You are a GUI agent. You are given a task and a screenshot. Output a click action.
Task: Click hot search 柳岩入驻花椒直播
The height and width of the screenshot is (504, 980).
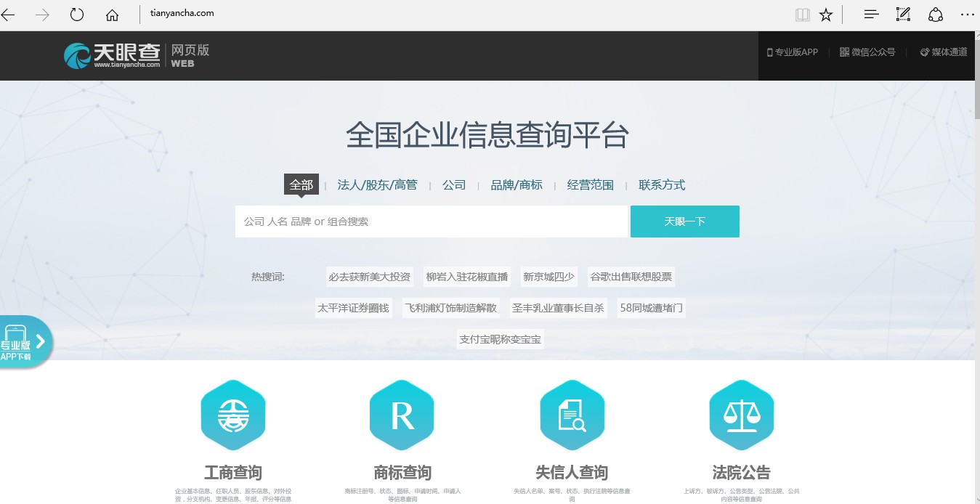pos(467,277)
